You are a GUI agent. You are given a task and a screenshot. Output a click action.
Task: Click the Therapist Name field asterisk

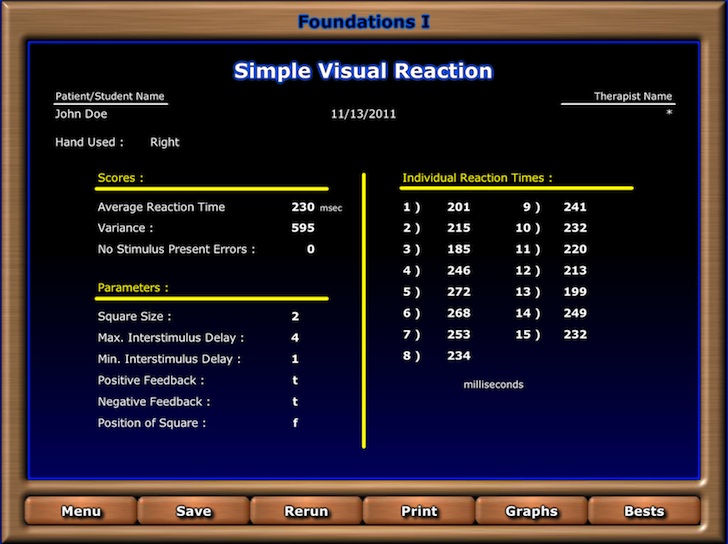(x=669, y=113)
